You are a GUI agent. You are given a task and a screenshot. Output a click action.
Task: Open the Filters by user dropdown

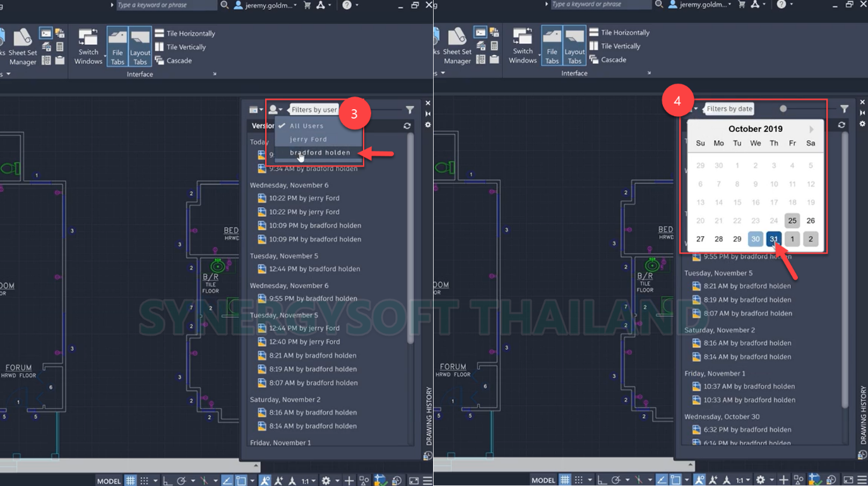pos(275,109)
